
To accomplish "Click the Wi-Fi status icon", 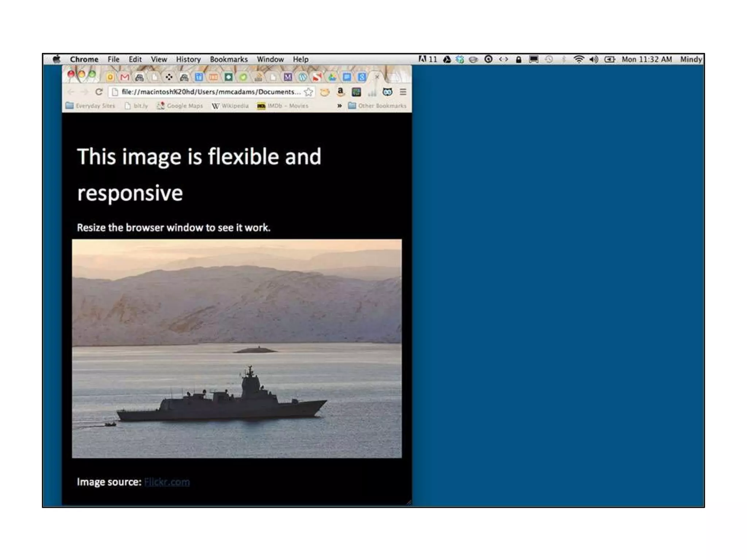I will pyautogui.click(x=578, y=59).
